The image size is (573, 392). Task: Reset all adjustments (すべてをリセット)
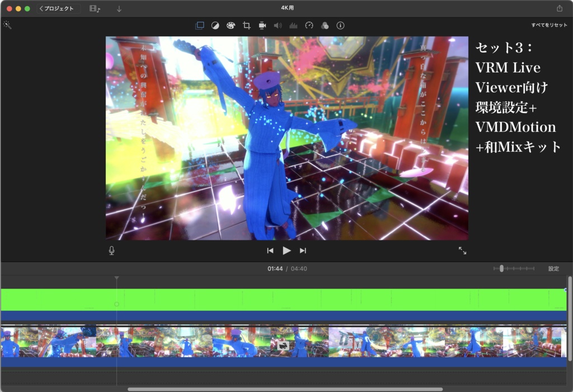tap(549, 25)
